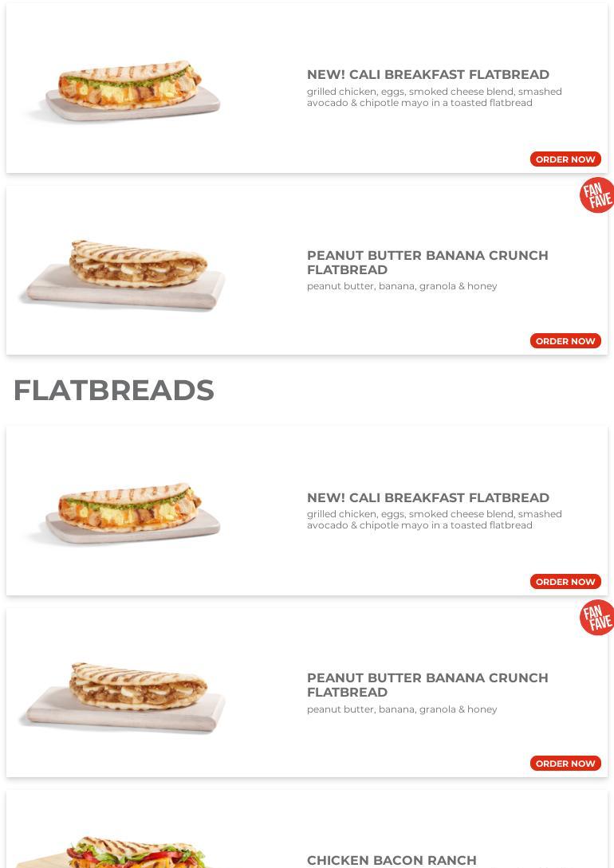Open the first NEW! Cali Breakfast Flatbread title

click(427, 75)
